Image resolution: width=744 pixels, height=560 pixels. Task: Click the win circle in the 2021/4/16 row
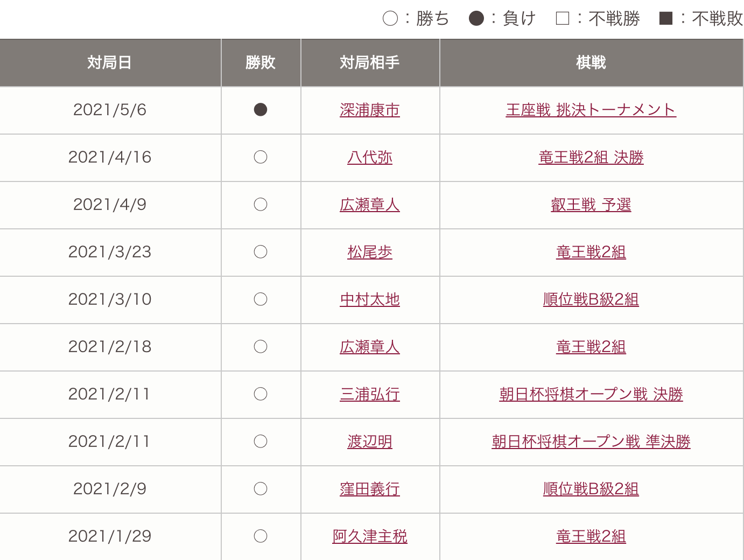pyautogui.click(x=261, y=157)
